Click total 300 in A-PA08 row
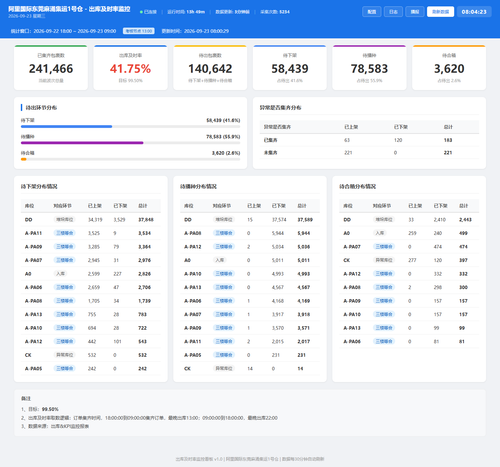The image size is (500, 467). (463, 287)
